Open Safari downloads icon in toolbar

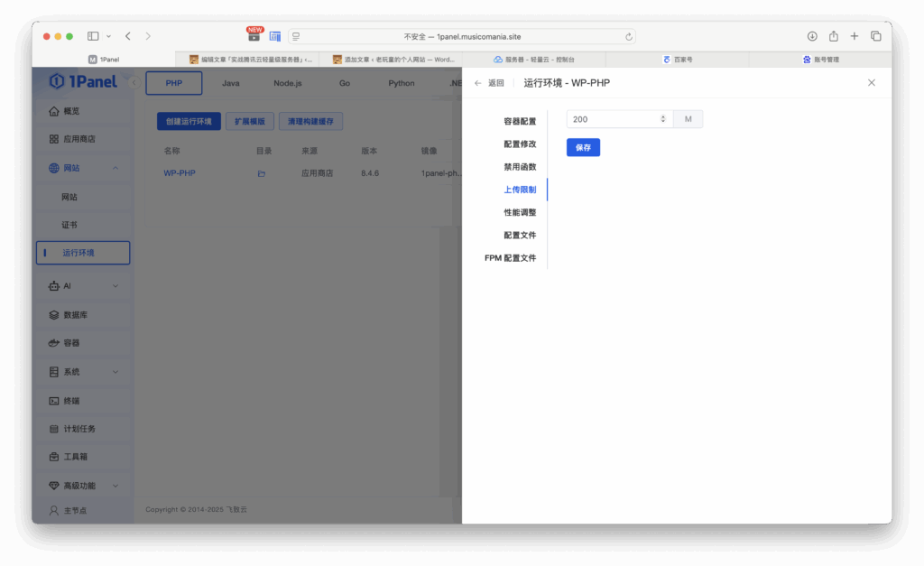point(812,36)
